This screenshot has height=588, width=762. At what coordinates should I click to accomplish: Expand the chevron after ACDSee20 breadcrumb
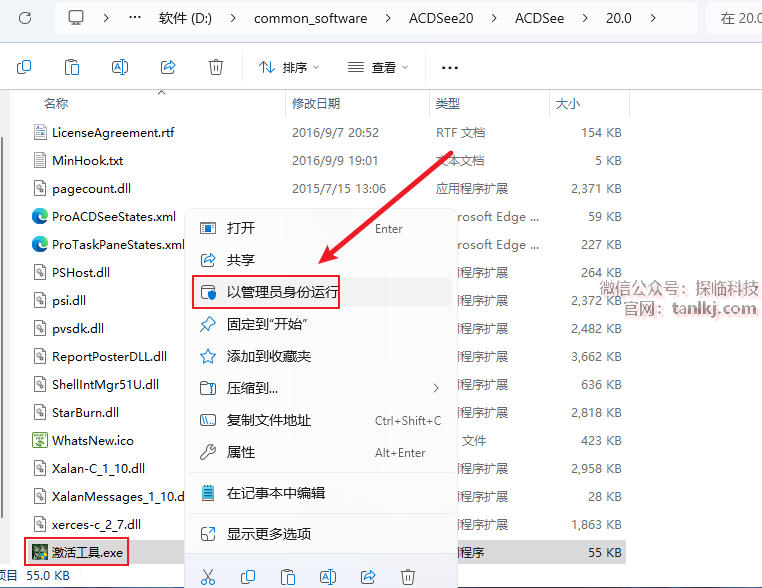click(x=494, y=18)
